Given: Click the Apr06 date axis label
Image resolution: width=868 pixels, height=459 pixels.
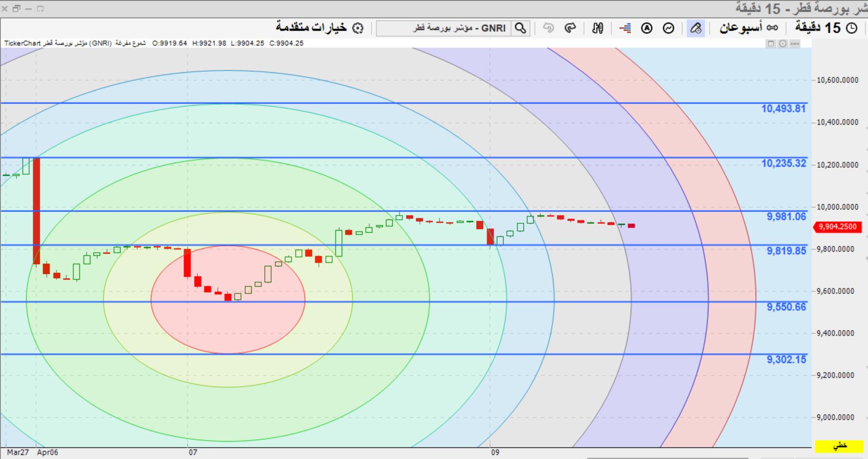Looking at the screenshot, I should (48, 452).
